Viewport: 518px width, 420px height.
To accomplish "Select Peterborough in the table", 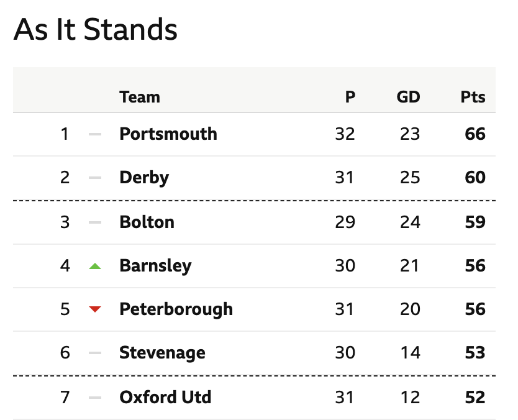I will click(176, 309).
